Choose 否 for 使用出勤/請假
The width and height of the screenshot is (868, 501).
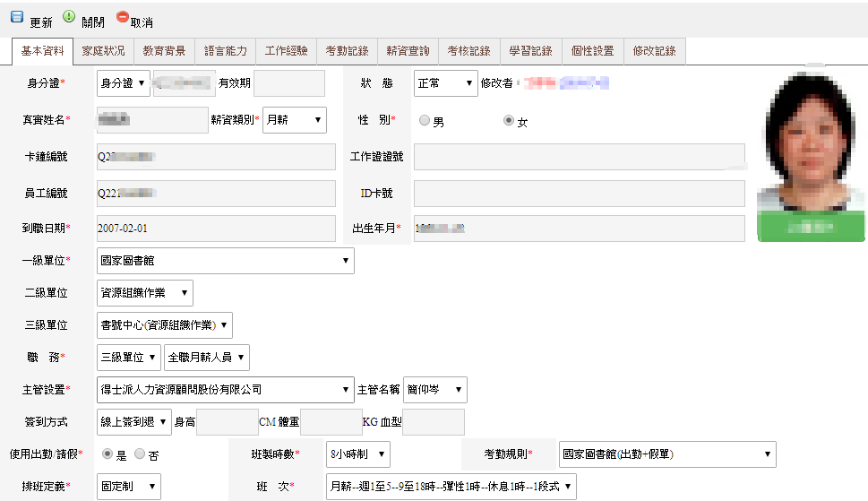click(140, 454)
